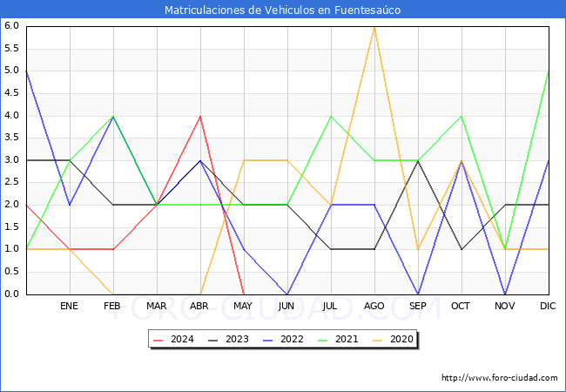Click the green 2021 peak at OCT
The image size is (566, 392).
[462, 116]
